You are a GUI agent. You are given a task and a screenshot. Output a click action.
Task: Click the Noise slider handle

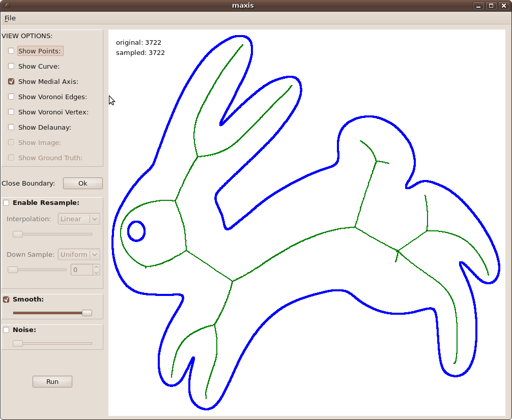(18, 343)
